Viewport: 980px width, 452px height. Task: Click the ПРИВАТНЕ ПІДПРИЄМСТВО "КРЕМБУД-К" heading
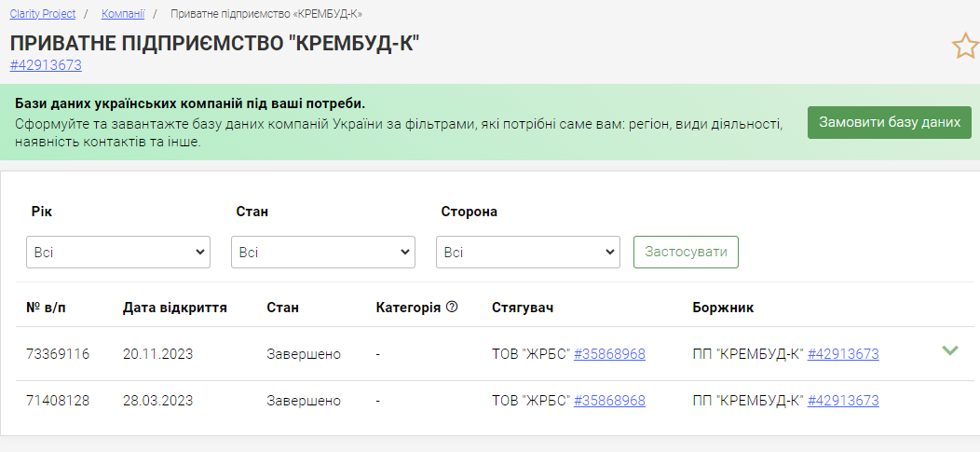(215, 43)
